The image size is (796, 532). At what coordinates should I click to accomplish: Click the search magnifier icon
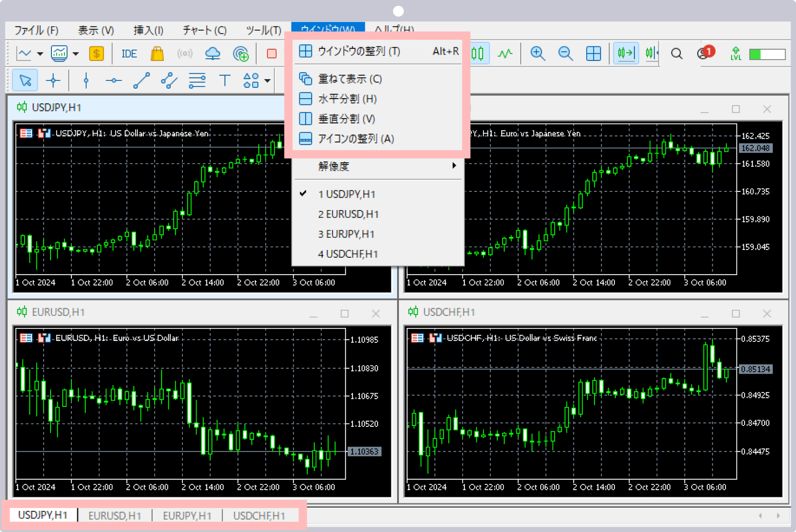tap(677, 53)
